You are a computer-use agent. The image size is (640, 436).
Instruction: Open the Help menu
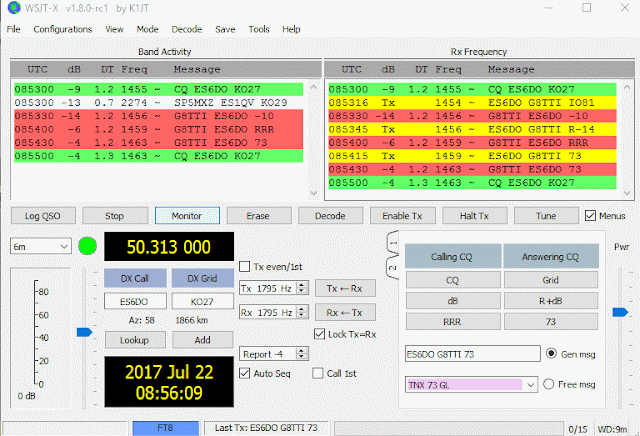(291, 29)
